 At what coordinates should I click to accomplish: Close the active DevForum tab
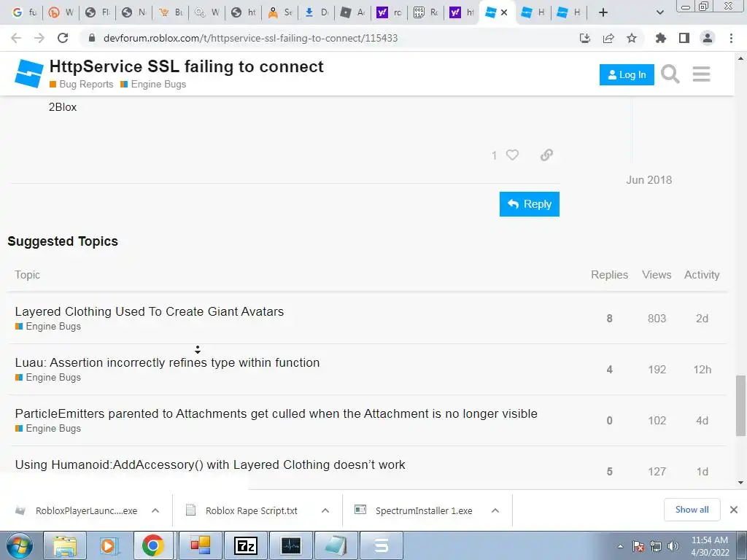(504, 12)
